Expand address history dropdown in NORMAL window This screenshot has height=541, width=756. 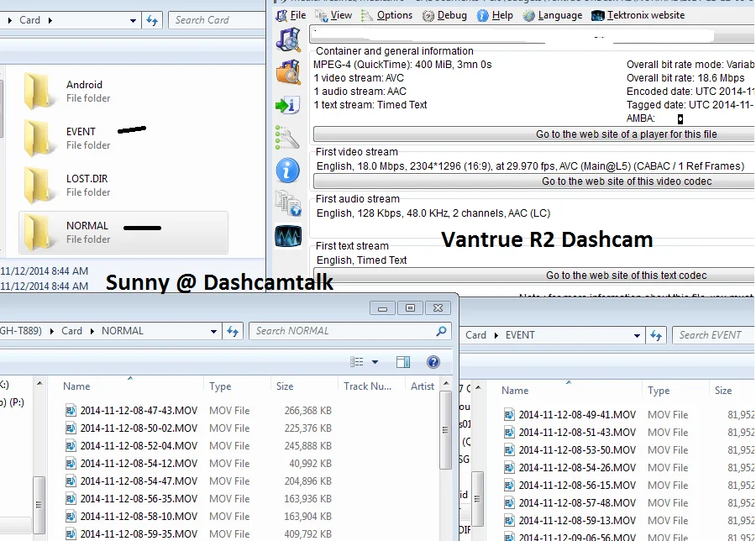click(x=213, y=331)
